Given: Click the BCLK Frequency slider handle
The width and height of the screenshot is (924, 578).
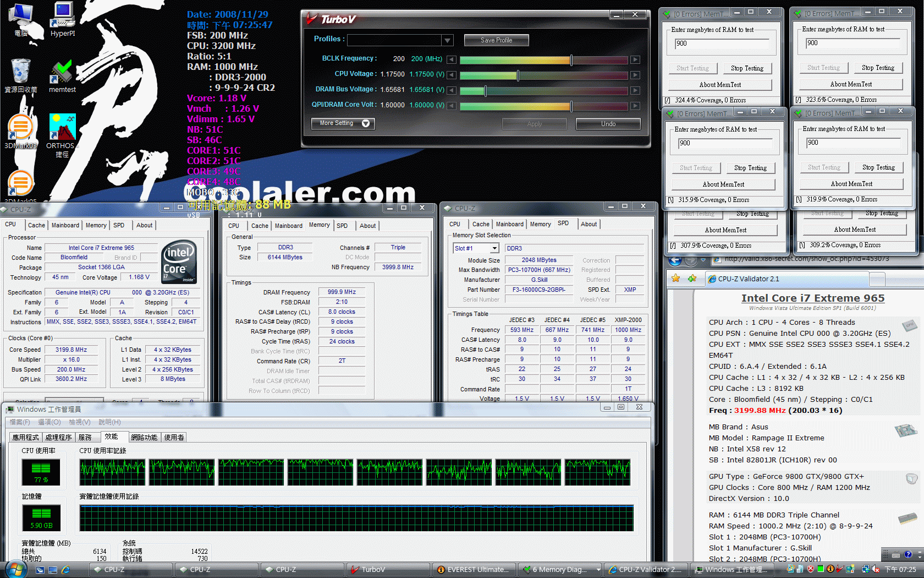Looking at the screenshot, I should pyautogui.click(x=571, y=59).
